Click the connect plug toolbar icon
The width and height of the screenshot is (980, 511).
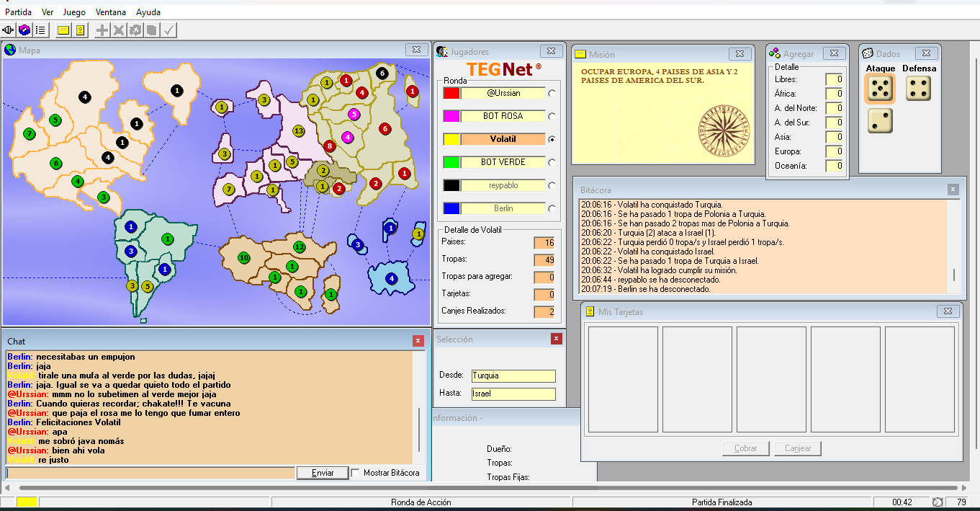[x=9, y=30]
